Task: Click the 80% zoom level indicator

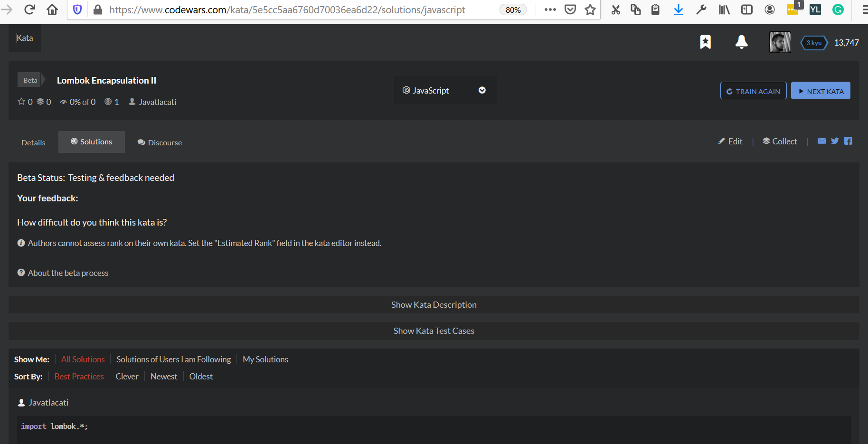Action: (x=513, y=9)
